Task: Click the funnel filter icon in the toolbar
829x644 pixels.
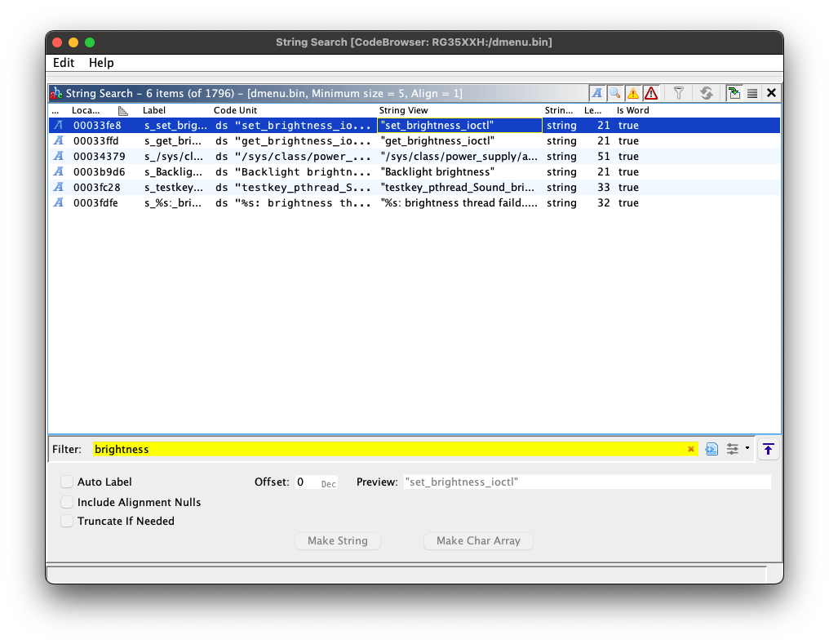Action: 679,94
